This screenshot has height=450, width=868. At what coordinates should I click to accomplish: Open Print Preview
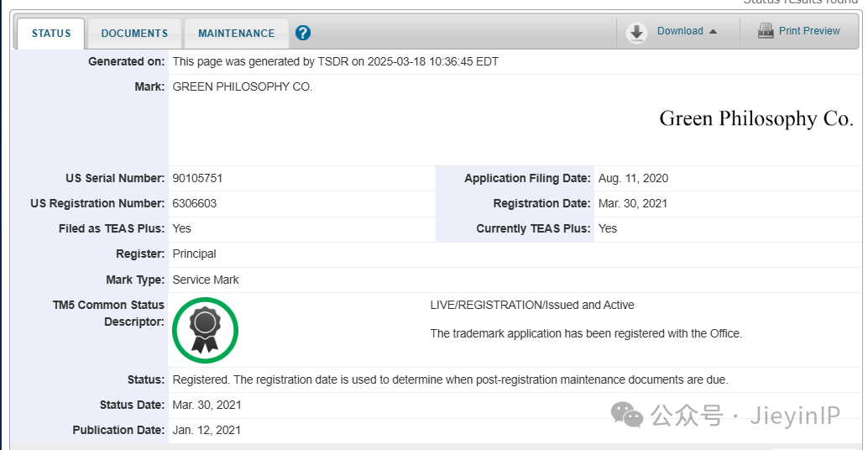coord(808,31)
